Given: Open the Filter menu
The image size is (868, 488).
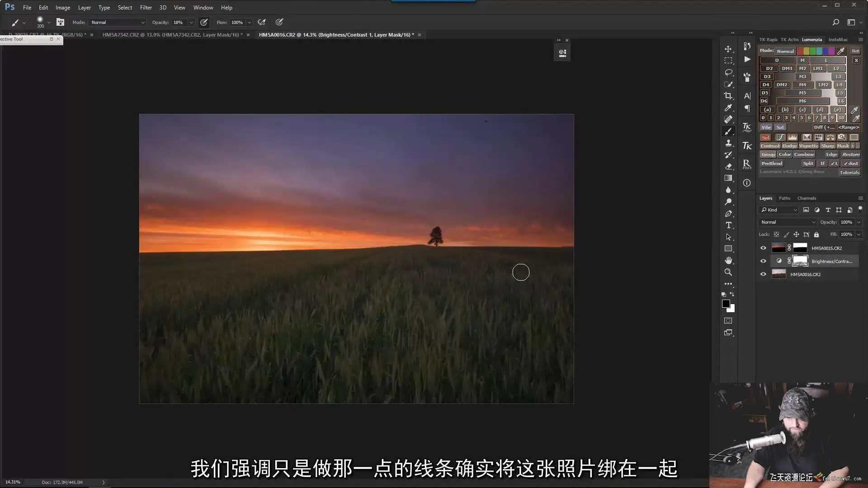Looking at the screenshot, I should pyautogui.click(x=146, y=7).
